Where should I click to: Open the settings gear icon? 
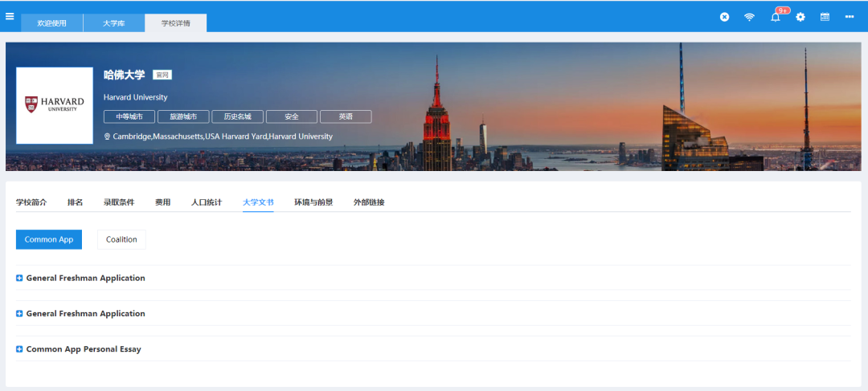pyautogui.click(x=800, y=17)
